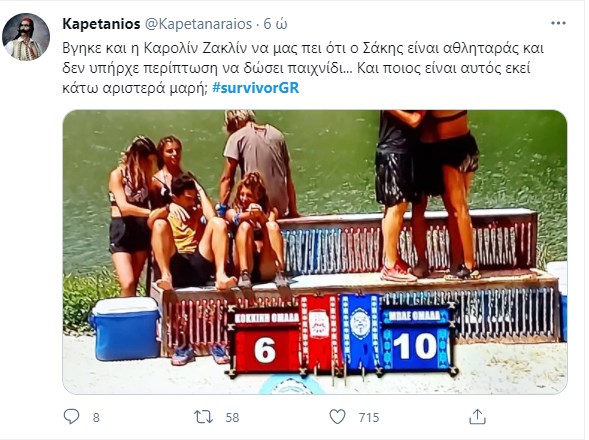Click the retweet count 58

point(232,417)
